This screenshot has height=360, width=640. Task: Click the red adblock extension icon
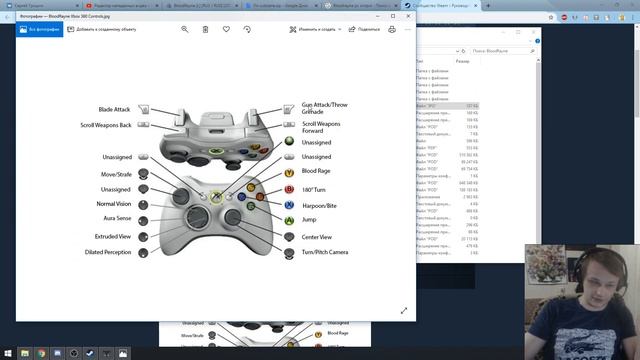click(x=564, y=18)
